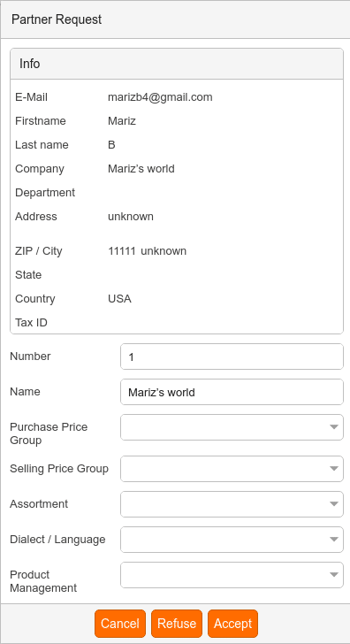
Task: Expand the Selling Price Group dropdown arrow
Action: [334, 469]
